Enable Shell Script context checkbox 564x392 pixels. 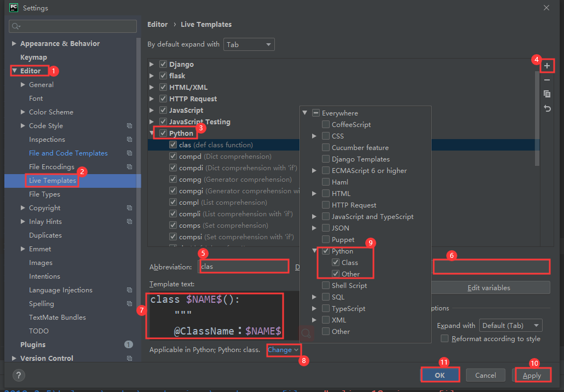325,285
